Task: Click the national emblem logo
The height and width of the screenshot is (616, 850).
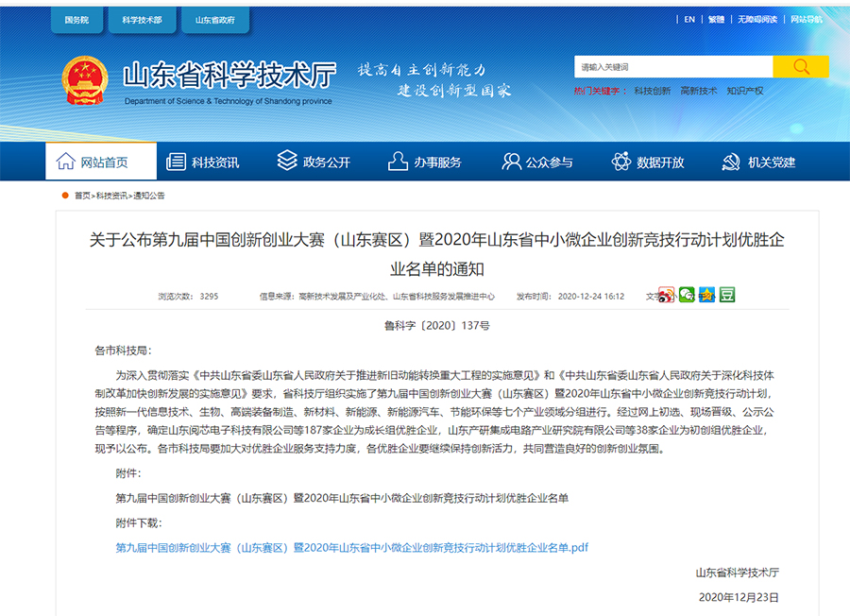Action: [x=85, y=80]
